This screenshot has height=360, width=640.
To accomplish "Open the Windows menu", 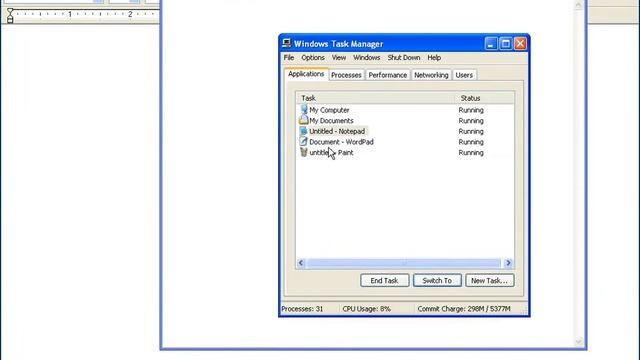I will (x=367, y=58).
